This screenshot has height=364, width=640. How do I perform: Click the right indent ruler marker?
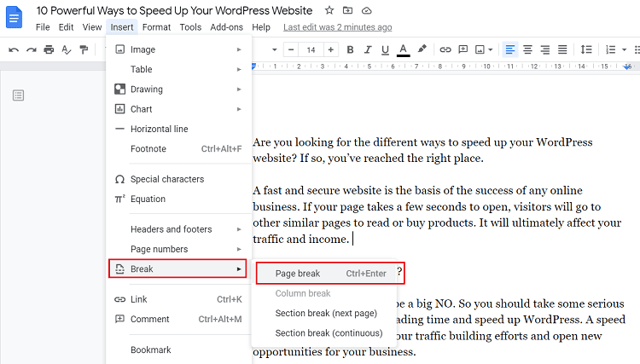click(x=627, y=66)
